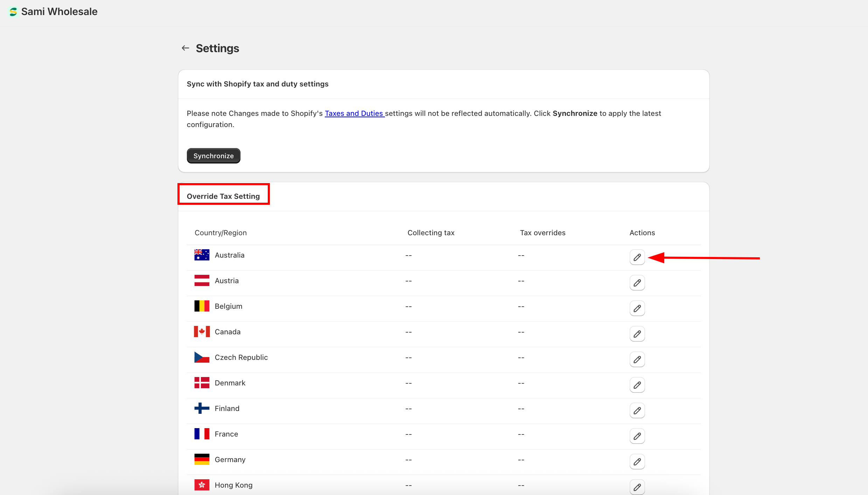Edit tax override for Finland

pos(637,411)
